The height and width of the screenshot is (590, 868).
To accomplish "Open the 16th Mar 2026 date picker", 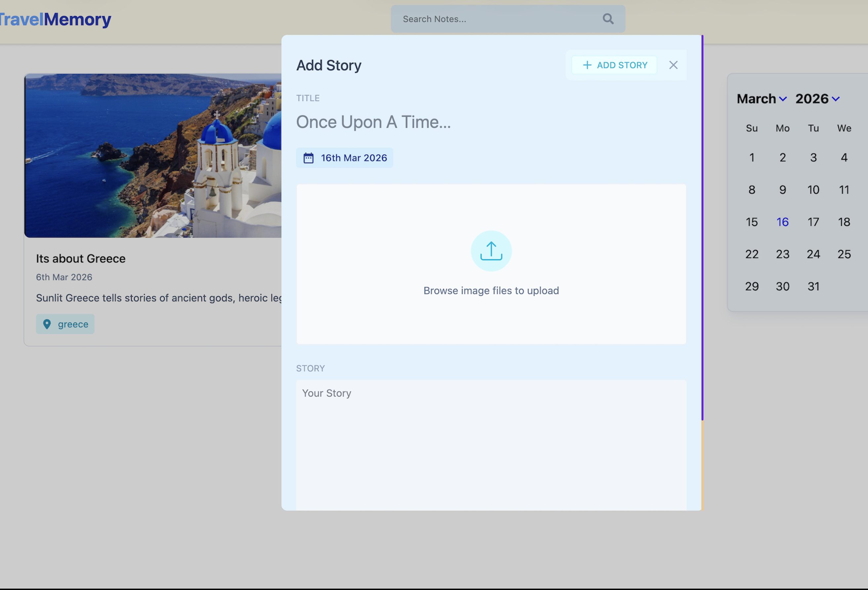I will point(344,158).
